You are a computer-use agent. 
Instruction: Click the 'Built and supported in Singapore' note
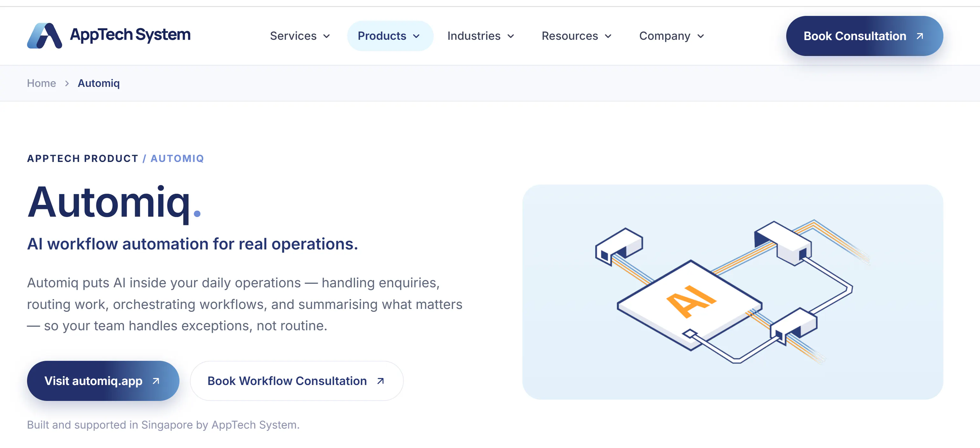pyautogui.click(x=163, y=424)
